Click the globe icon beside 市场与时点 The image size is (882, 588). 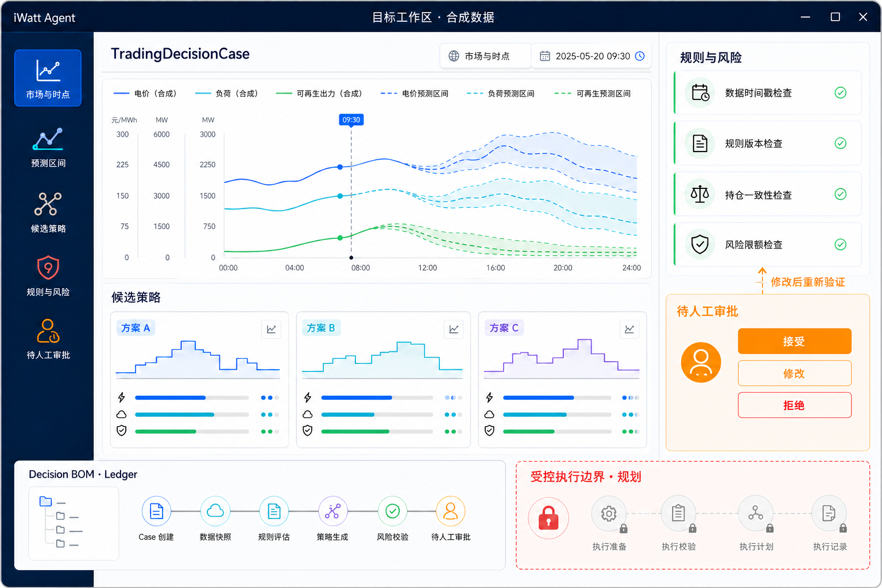(x=454, y=56)
